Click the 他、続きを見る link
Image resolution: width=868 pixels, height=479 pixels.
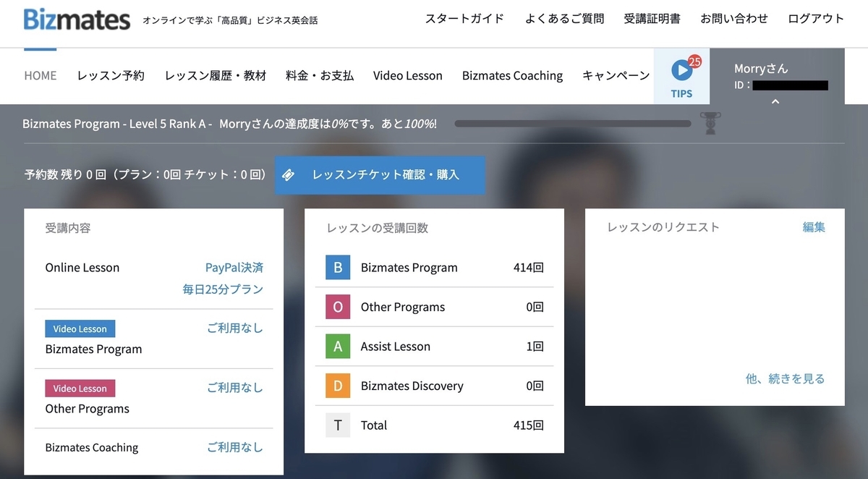tap(785, 378)
